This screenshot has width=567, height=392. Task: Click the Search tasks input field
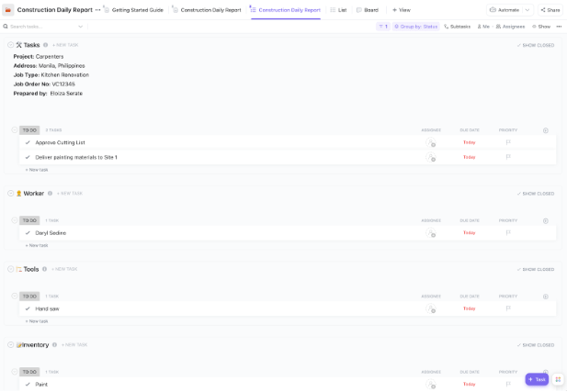(x=40, y=27)
